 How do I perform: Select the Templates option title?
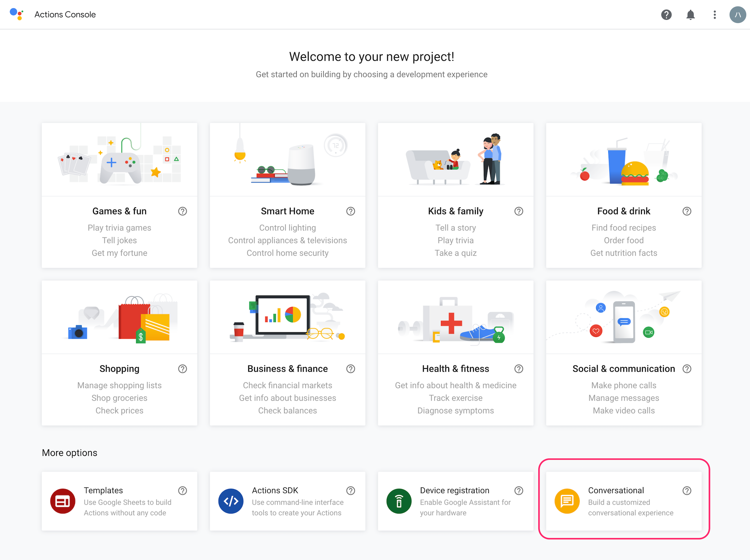point(103,490)
